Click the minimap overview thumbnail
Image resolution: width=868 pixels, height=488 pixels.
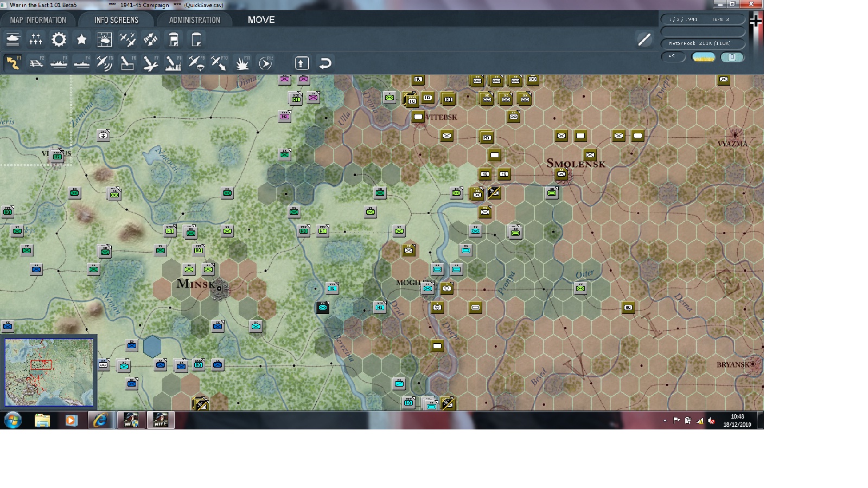pyautogui.click(x=49, y=372)
